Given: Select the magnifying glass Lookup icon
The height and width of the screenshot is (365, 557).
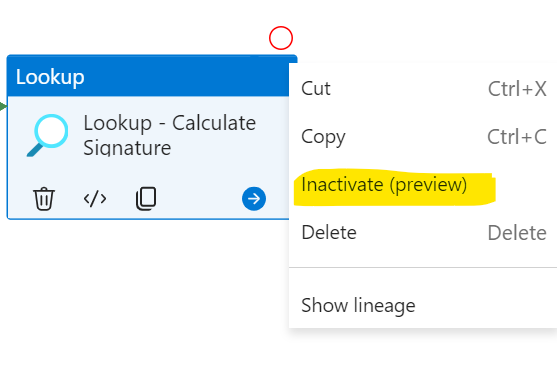Looking at the screenshot, I should click(48, 135).
